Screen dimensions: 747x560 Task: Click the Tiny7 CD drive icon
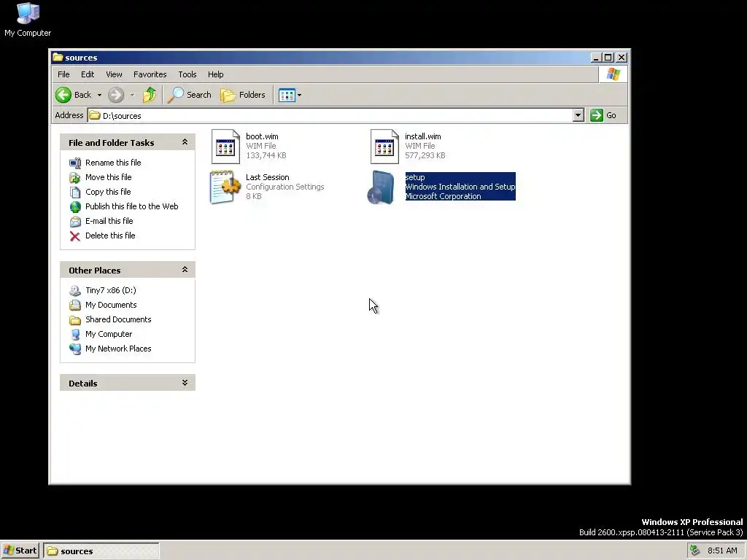[x=75, y=290]
